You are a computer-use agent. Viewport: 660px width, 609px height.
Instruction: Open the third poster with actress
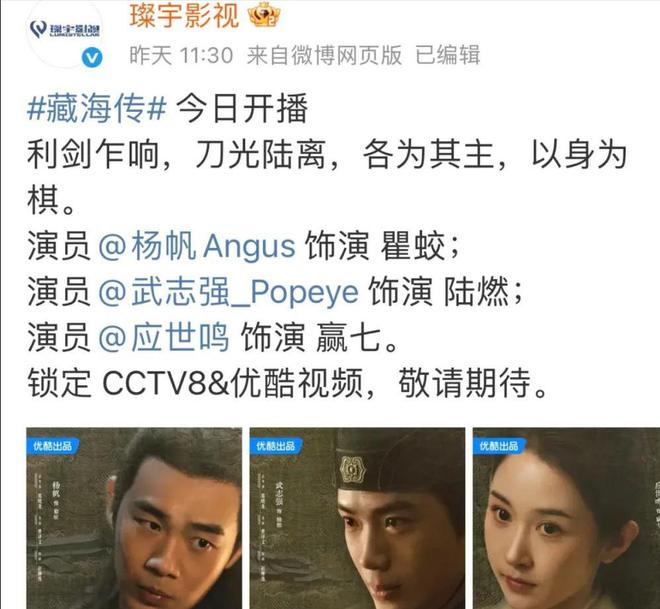(566, 518)
